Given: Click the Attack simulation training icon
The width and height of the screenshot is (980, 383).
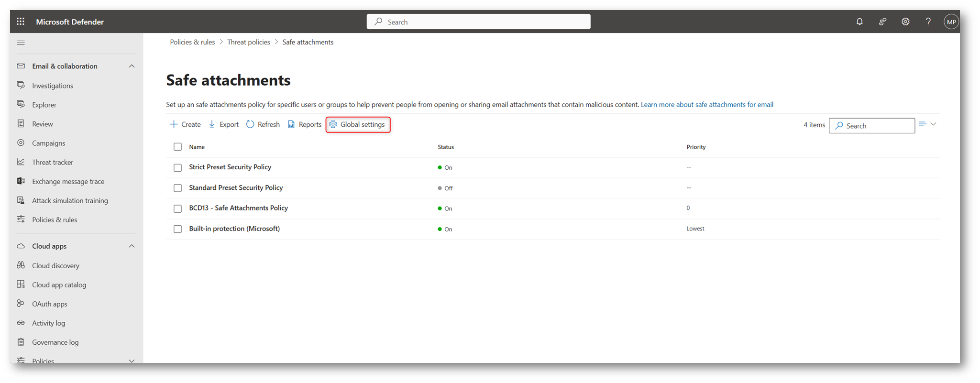Looking at the screenshot, I should tap(21, 200).
